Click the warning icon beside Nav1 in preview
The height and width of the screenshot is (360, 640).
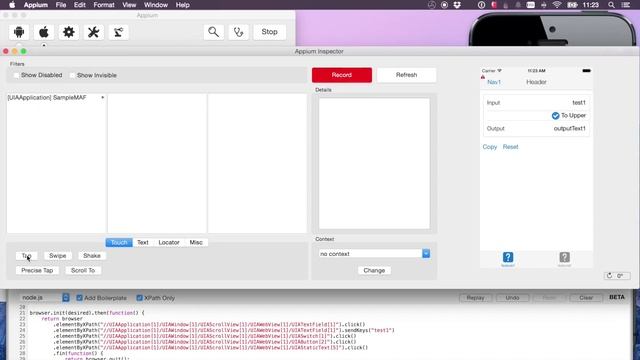tap(483, 77)
